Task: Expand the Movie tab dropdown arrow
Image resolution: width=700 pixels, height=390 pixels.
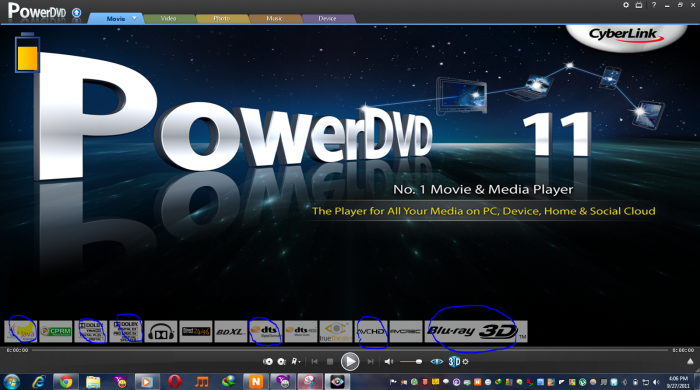Action: (x=134, y=18)
